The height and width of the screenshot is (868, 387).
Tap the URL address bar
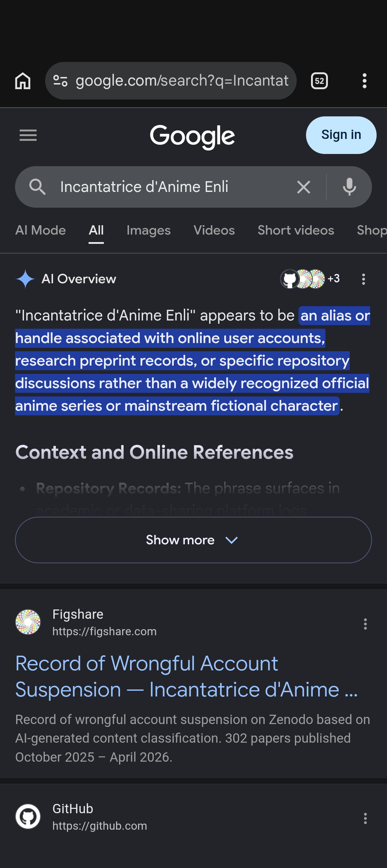171,81
